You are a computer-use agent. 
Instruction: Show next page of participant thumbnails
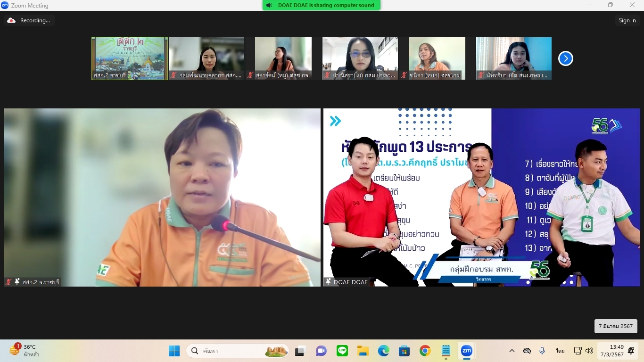click(565, 58)
